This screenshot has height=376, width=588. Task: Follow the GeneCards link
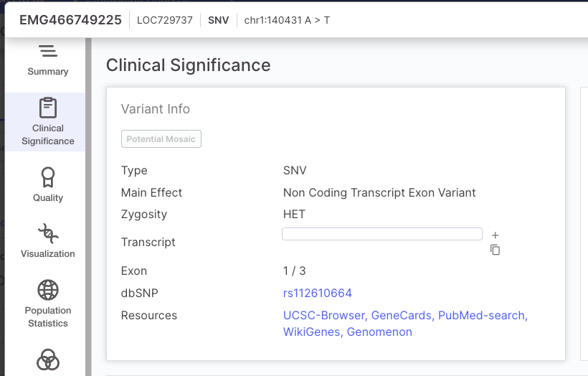coord(403,316)
